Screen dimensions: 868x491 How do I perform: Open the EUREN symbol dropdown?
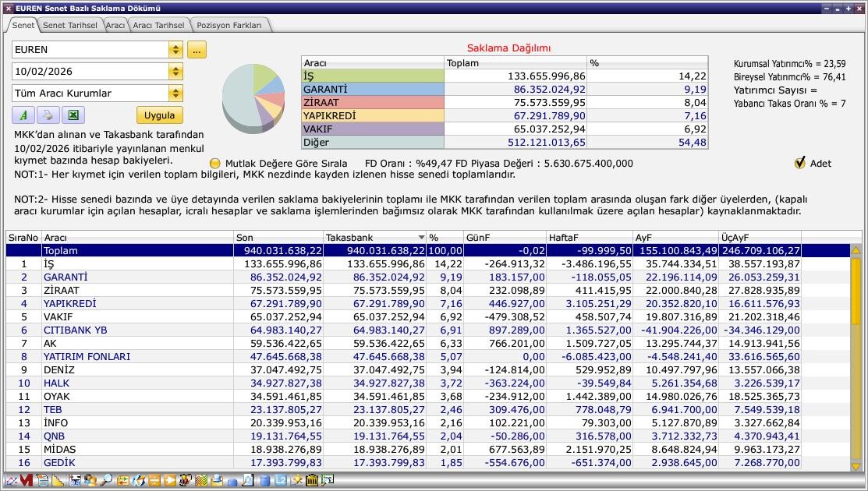175,50
